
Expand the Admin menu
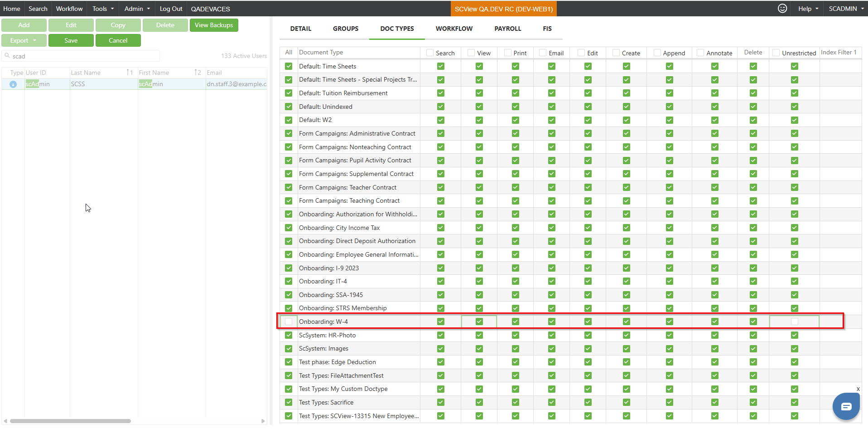pyautogui.click(x=137, y=9)
